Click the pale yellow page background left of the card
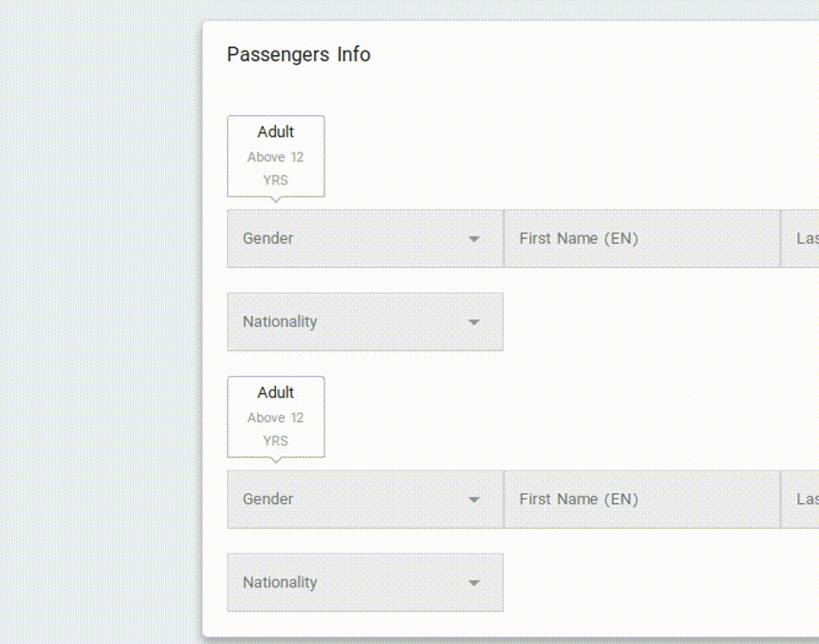The image size is (819, 644). coord(98,319)
